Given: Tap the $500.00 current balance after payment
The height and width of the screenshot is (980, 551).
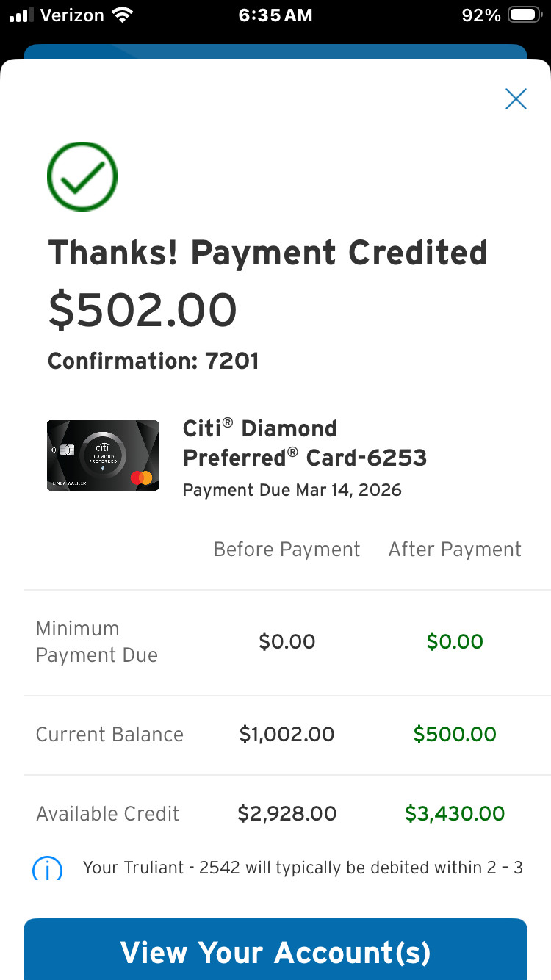Looking at the screenshot, I should pos(455,734).
